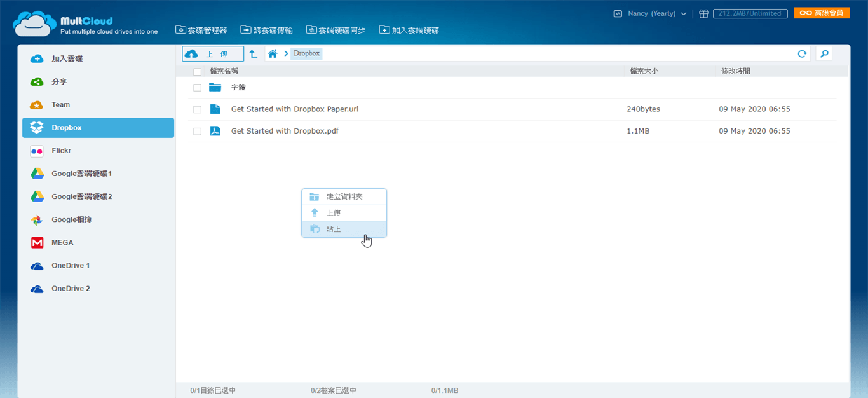Image resolution: width=868 pixels, height=398 pixels.
Task: Click the gift box icon
Action: click(703, 13)
